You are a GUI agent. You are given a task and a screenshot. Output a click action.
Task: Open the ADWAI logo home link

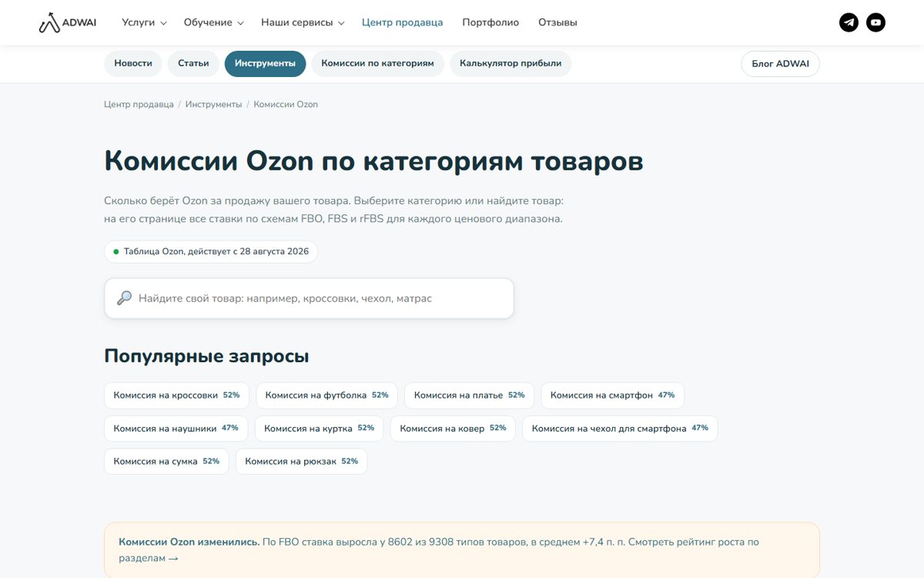click(x=68, y=22)
